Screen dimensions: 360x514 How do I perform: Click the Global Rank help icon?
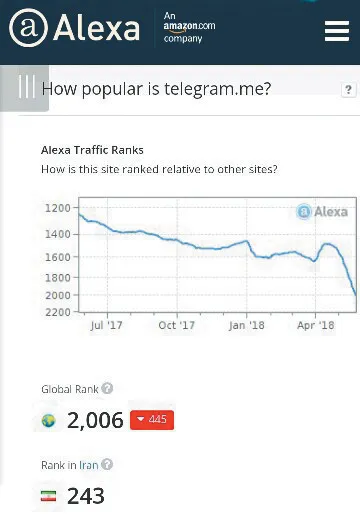pyautogui.click(x=107, y=388)
